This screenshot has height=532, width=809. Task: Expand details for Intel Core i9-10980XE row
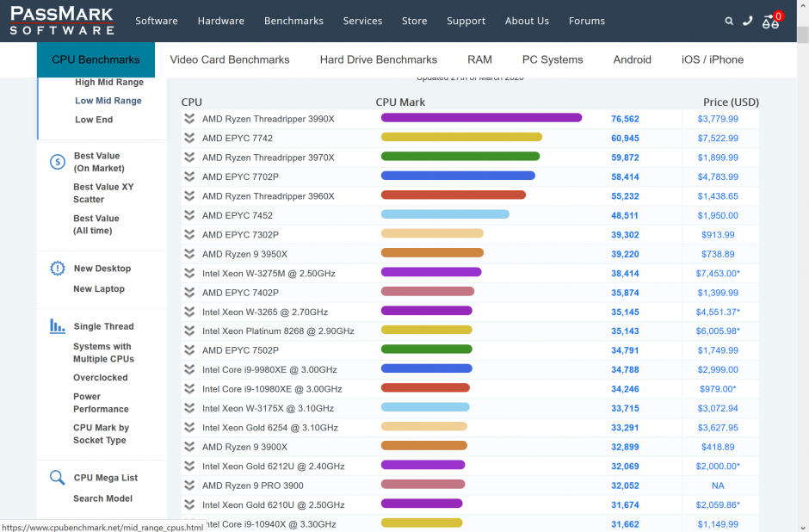tap(189, 389)
